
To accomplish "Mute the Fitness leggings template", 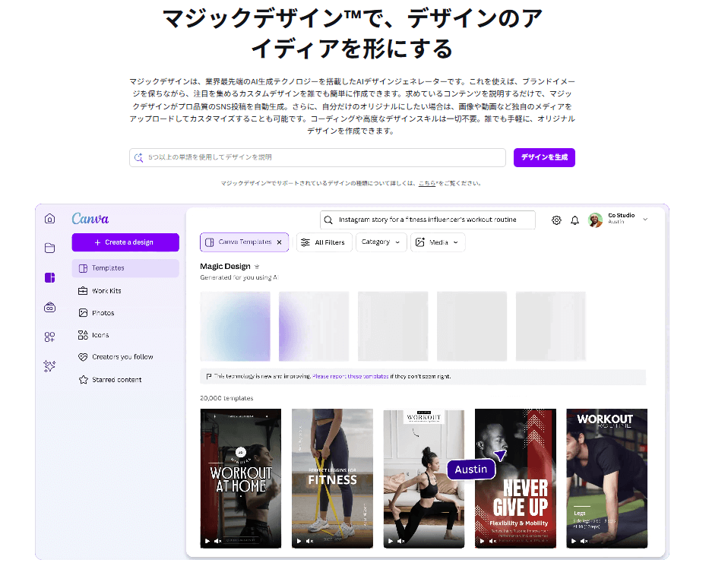I will [x=309, y=541].
